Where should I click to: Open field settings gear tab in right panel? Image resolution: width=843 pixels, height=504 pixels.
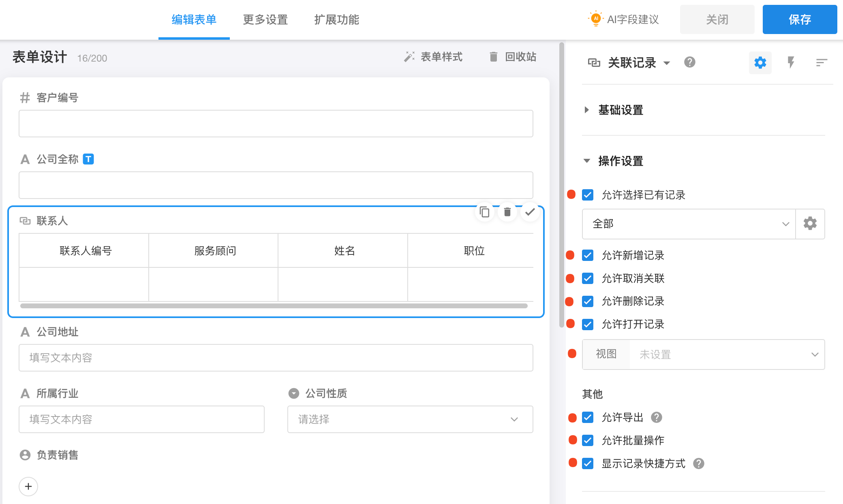(760, 62)
